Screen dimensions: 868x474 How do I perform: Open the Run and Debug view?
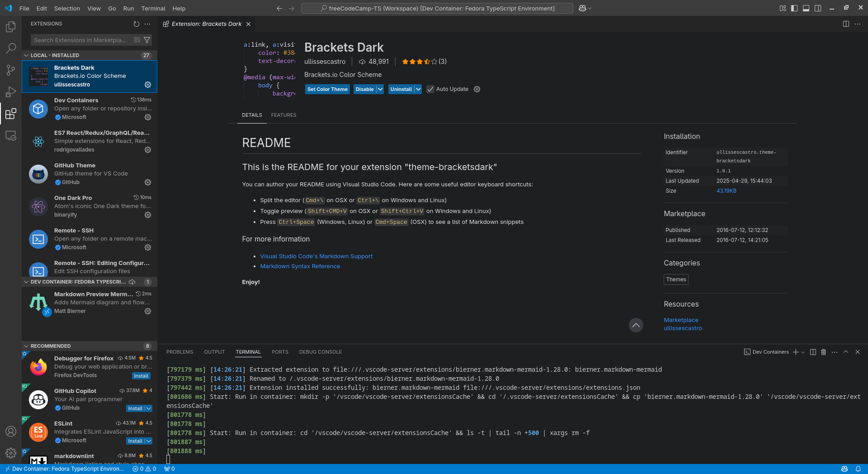[x=11, y=92]
